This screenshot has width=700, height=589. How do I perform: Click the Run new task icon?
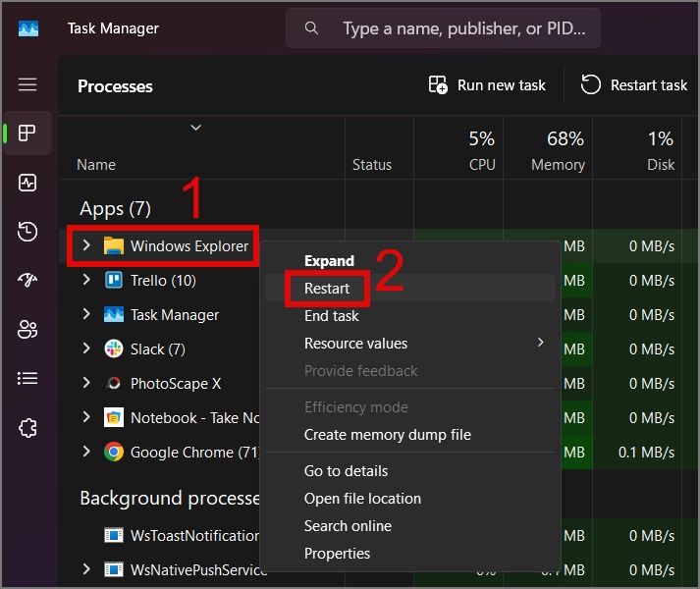438,84
